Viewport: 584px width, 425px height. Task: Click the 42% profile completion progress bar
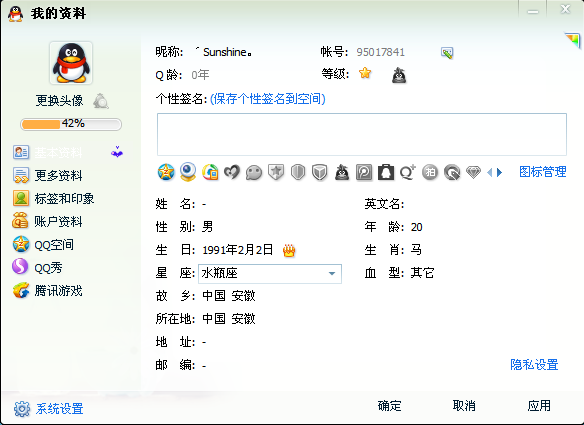71,124
